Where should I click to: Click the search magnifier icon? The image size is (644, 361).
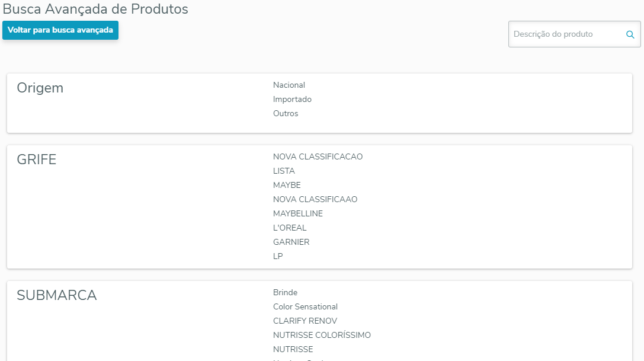(x=630, y=34)
